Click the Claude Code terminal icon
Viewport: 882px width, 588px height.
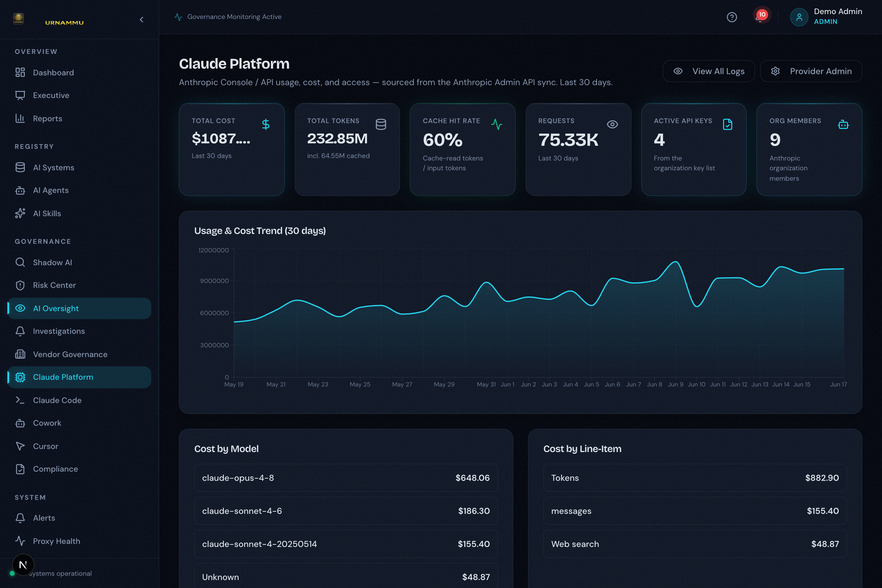(x=20, y=400)
